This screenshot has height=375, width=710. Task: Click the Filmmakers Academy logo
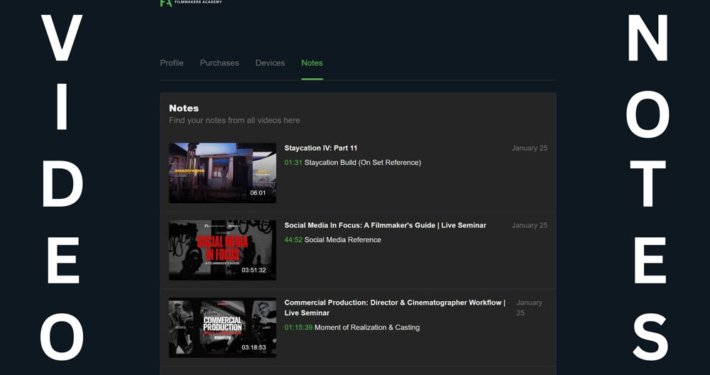click(x=191, y=3)
